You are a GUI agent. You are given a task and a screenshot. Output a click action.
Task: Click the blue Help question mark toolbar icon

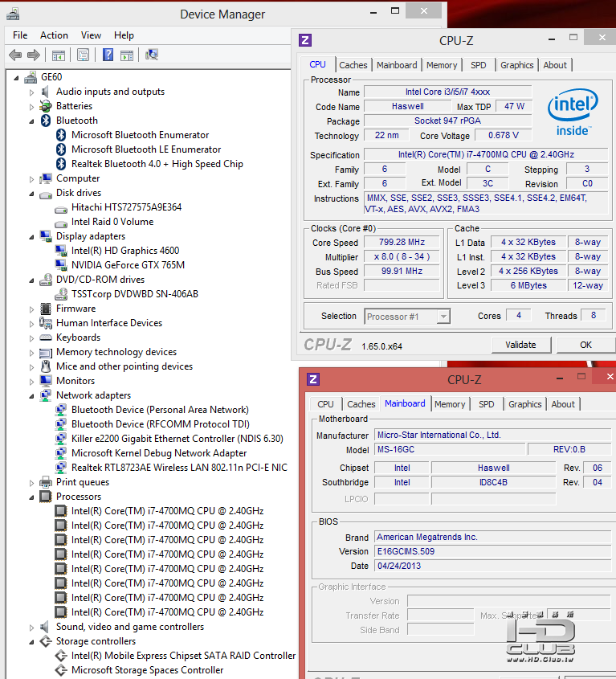(x=108, y=55)
